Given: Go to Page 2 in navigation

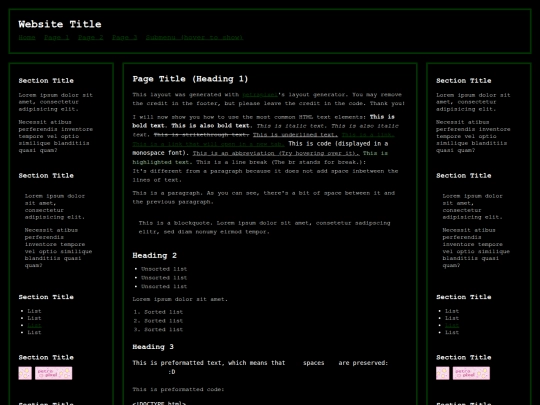Looking at the screenshot, I should (x=91, y=38).
